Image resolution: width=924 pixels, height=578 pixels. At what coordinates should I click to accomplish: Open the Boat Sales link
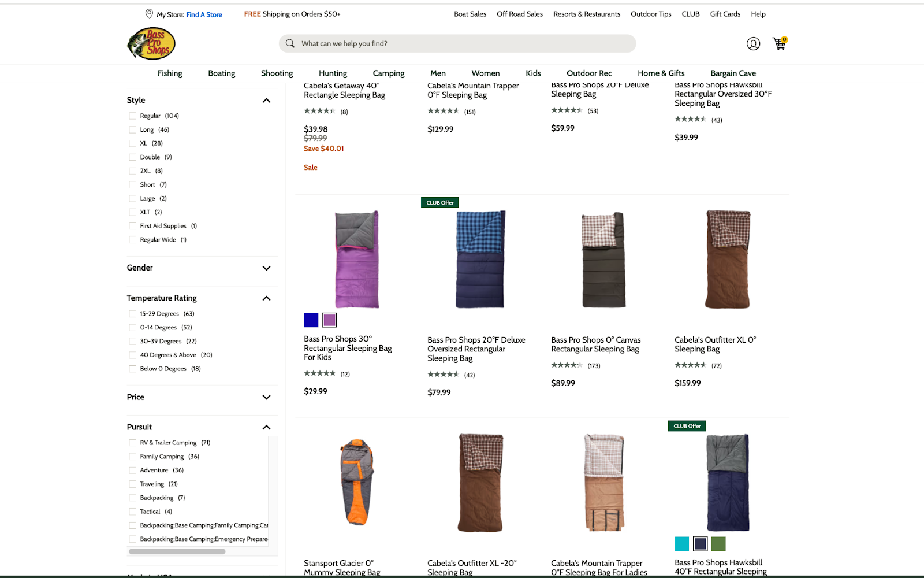[x=470, y=14]
